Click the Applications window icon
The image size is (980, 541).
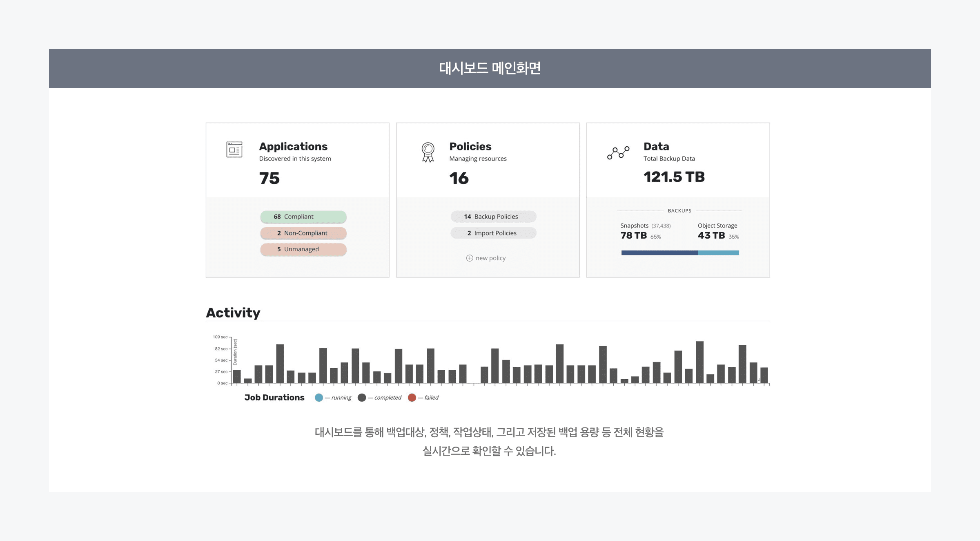(234, 150)
